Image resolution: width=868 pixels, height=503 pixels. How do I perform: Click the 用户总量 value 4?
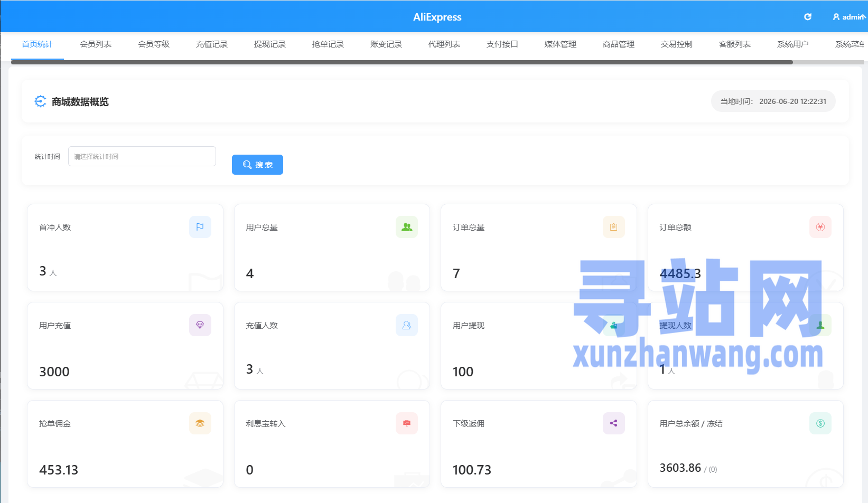(x=250, y=273)
